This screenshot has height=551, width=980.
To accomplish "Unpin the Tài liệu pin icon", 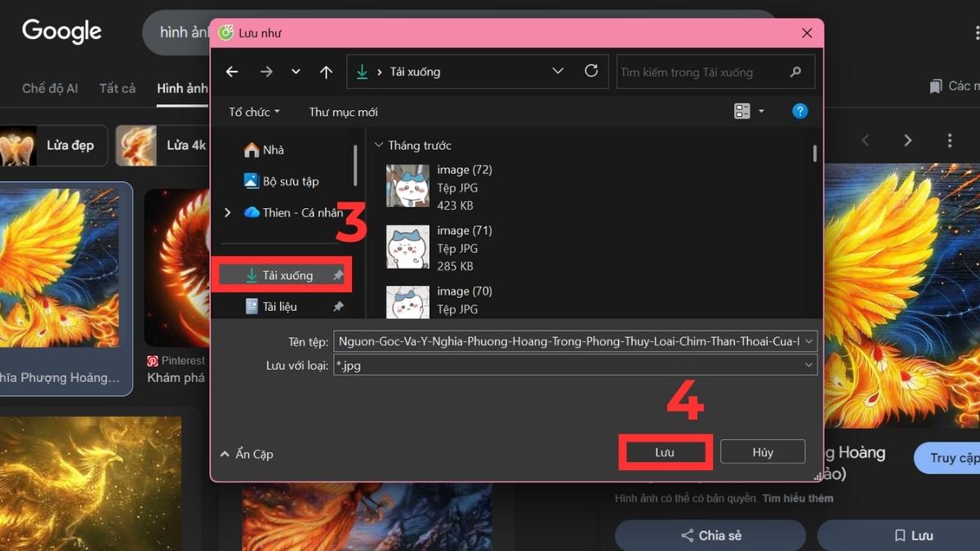I will pos(338,306).
